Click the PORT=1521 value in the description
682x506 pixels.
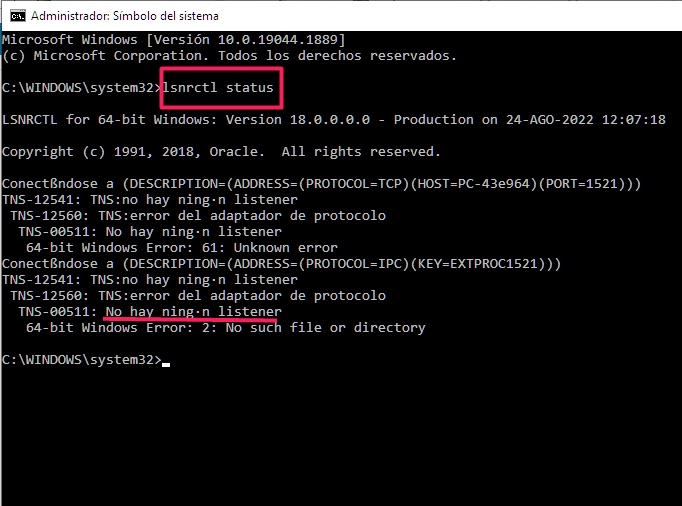click(584, 184)
